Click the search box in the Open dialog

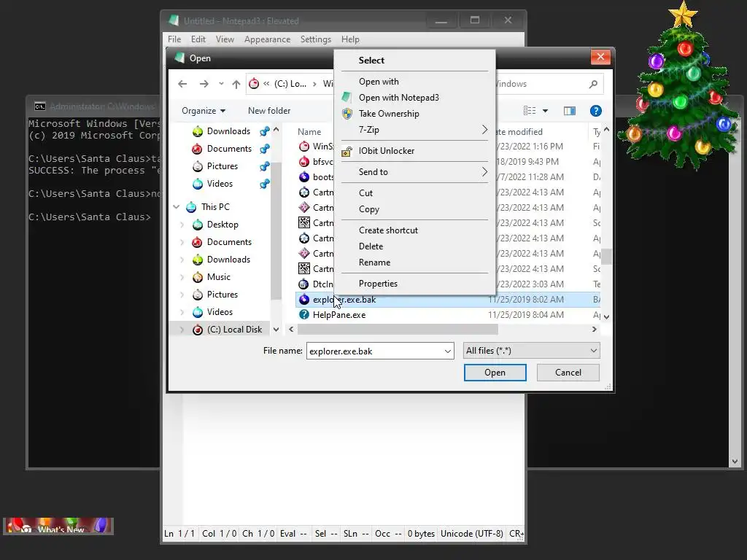(x=548, y=84)
